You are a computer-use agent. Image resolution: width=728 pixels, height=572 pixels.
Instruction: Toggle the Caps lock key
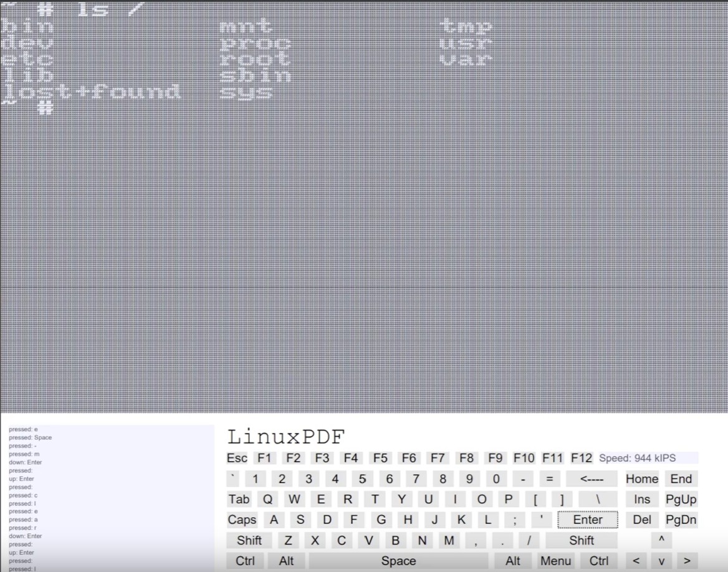click(x=242, y=520)
